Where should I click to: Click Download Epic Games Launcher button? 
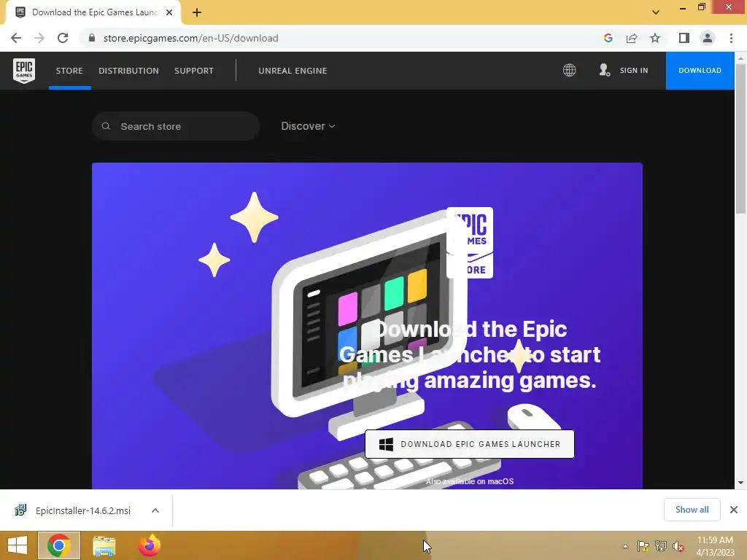click(470, 444)
